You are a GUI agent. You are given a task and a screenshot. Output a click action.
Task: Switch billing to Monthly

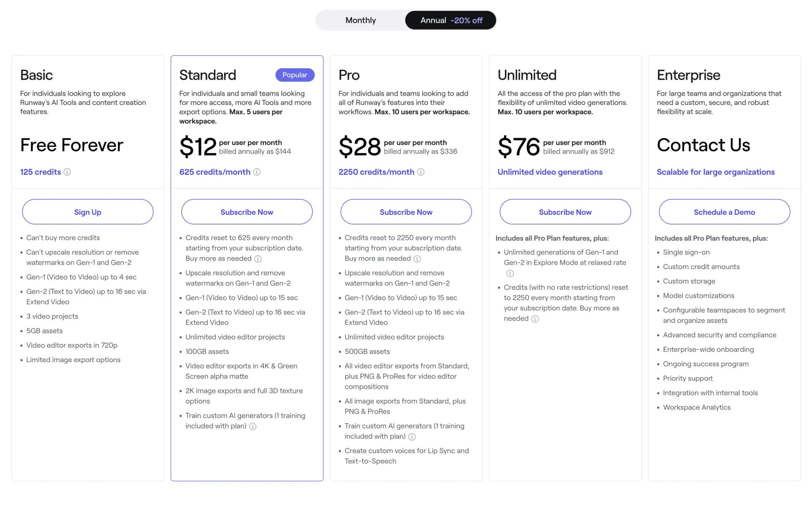pyautogui.click(x=360, y=20)
